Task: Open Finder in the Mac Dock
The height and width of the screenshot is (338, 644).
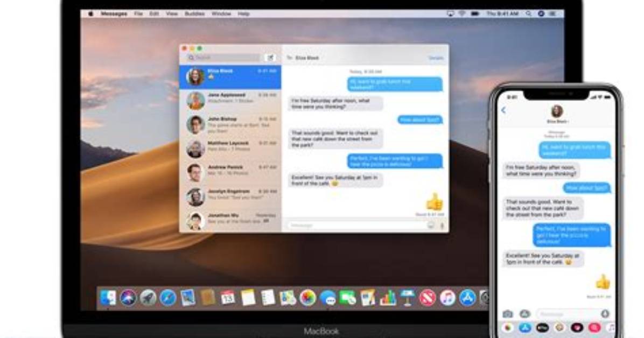Action: 108,298
